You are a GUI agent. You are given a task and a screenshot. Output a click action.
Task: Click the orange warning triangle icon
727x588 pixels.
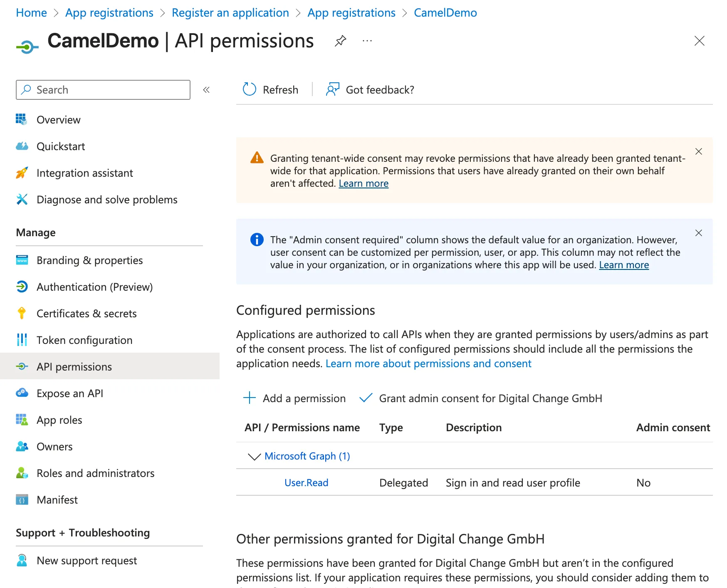click(257, 158)
